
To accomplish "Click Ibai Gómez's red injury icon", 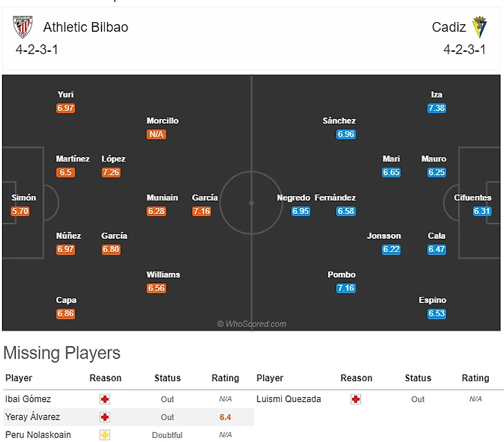I will 105,399.
